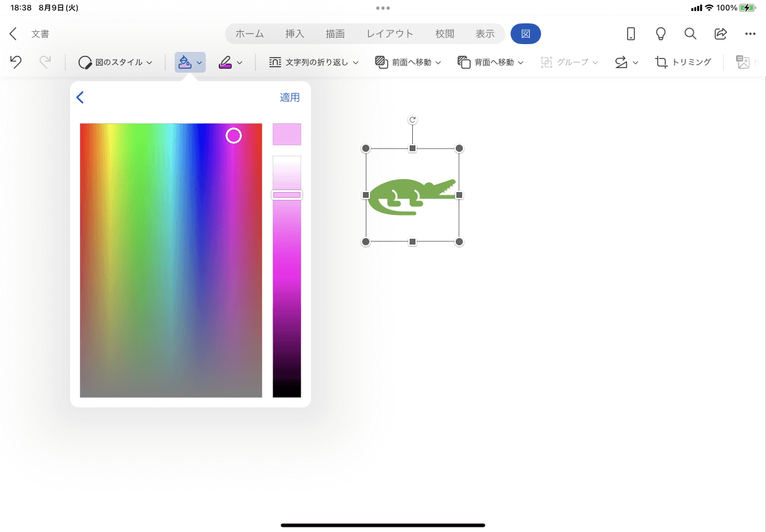Screen dimensions: 766x532
Task: Click the pink preview color swatch
Action: (x=287, y=134)
